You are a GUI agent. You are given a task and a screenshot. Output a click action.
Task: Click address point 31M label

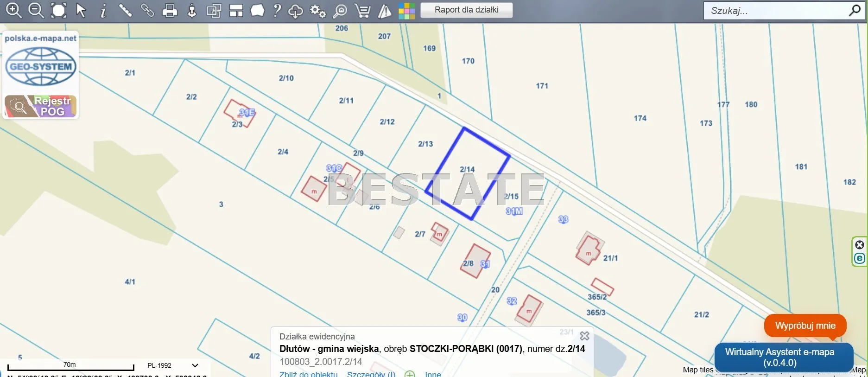pos(514,211)
